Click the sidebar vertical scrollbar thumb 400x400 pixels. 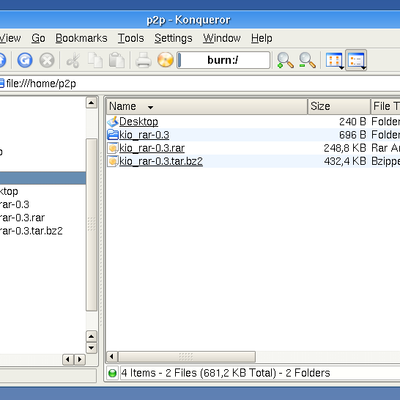91,225
